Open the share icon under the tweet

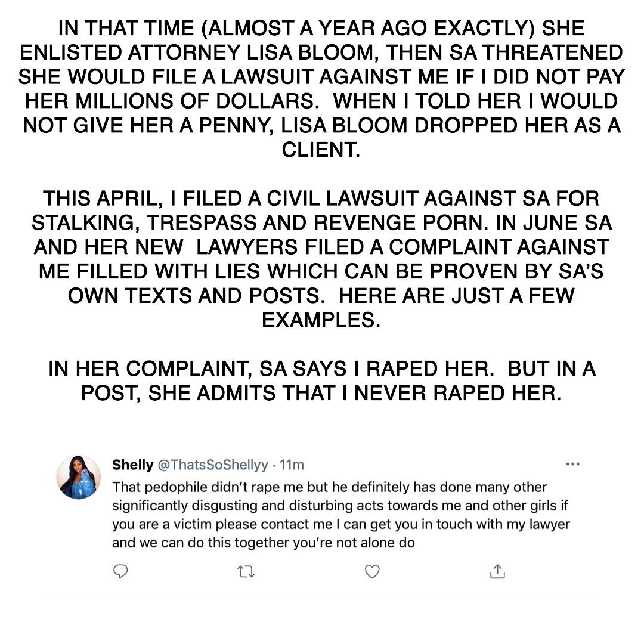tap(497, 572)
